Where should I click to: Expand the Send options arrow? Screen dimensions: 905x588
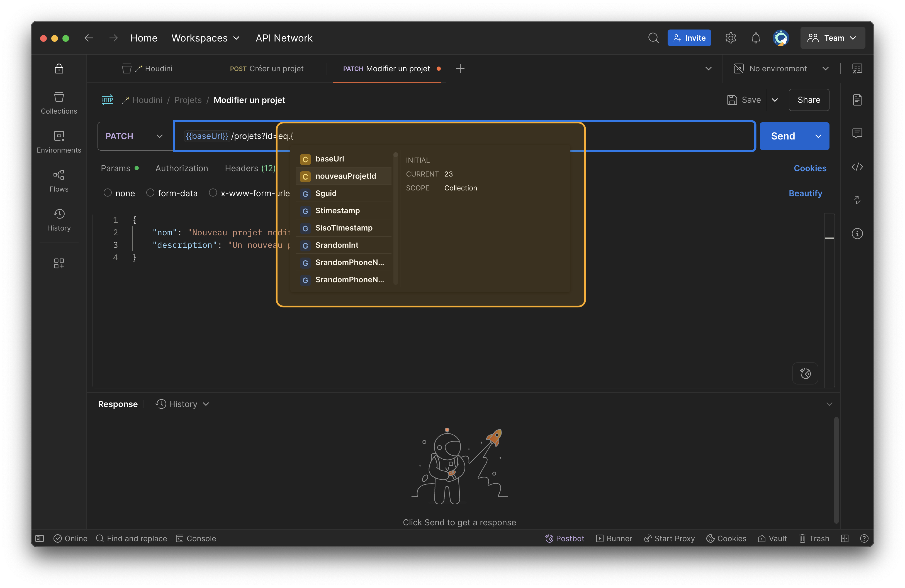[818, 136]
